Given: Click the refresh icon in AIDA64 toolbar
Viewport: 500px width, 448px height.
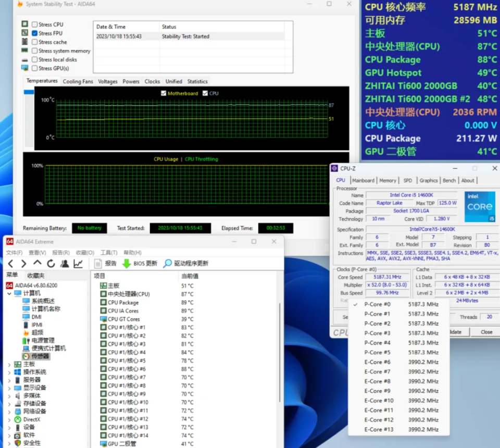Looking at the screenshot, I should coord(51,264).
